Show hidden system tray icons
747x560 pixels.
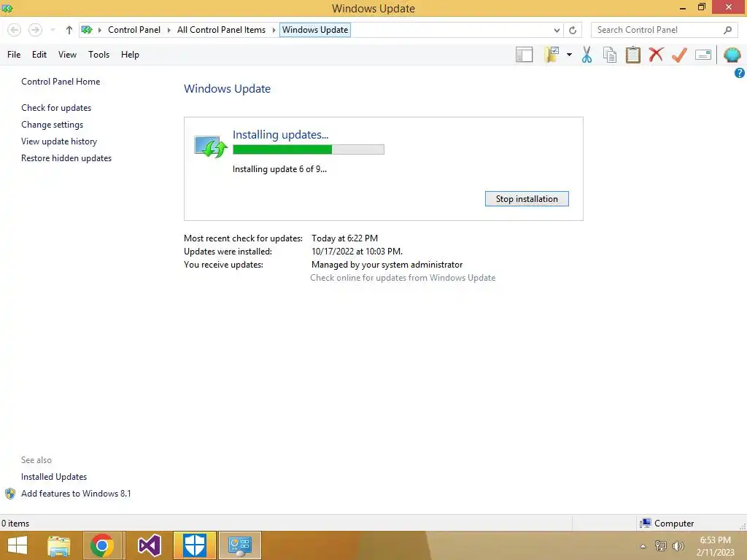(643, 546)
